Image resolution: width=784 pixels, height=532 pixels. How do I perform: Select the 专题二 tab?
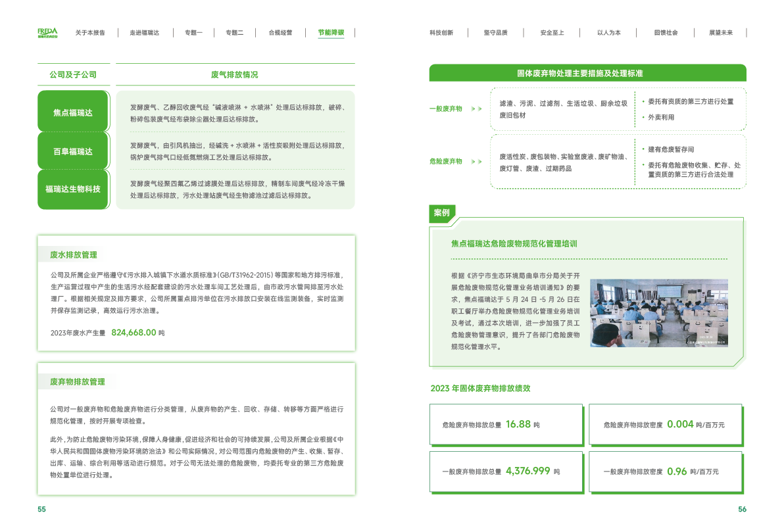[x=235, y=32]
